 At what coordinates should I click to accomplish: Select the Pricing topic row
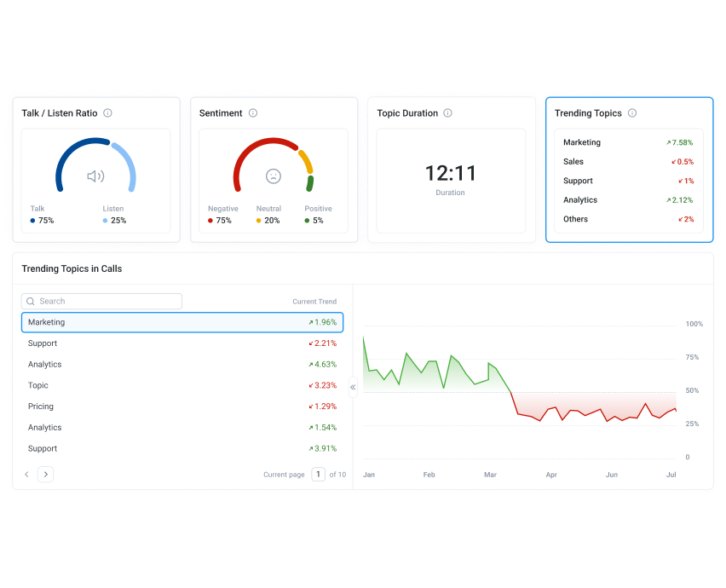coord(182,406)
